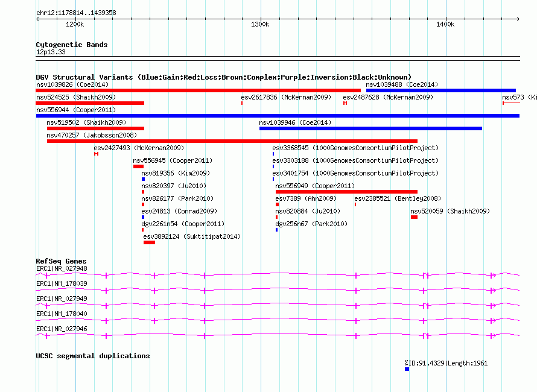The image size is (537, 392).
Task: Click nsv820884 (Ju2010) label
Action: 308,211
